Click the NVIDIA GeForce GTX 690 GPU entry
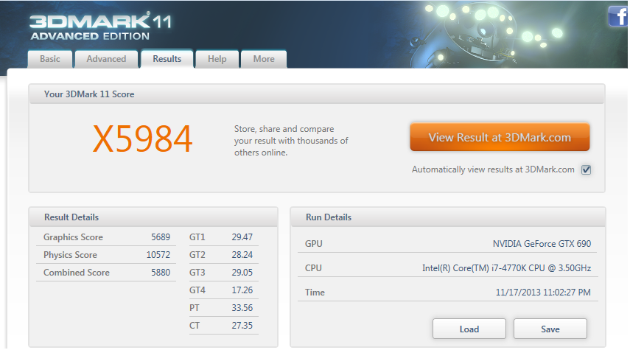 click(541, 244)
